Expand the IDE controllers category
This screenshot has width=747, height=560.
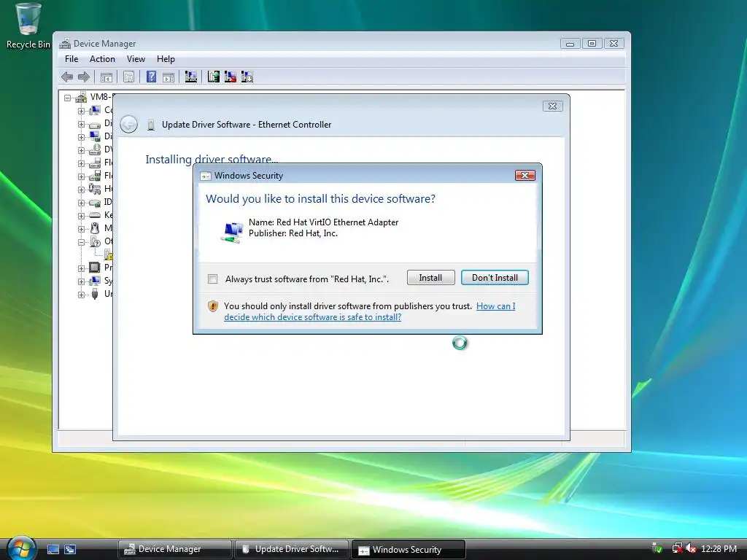(x=81, y=203)
